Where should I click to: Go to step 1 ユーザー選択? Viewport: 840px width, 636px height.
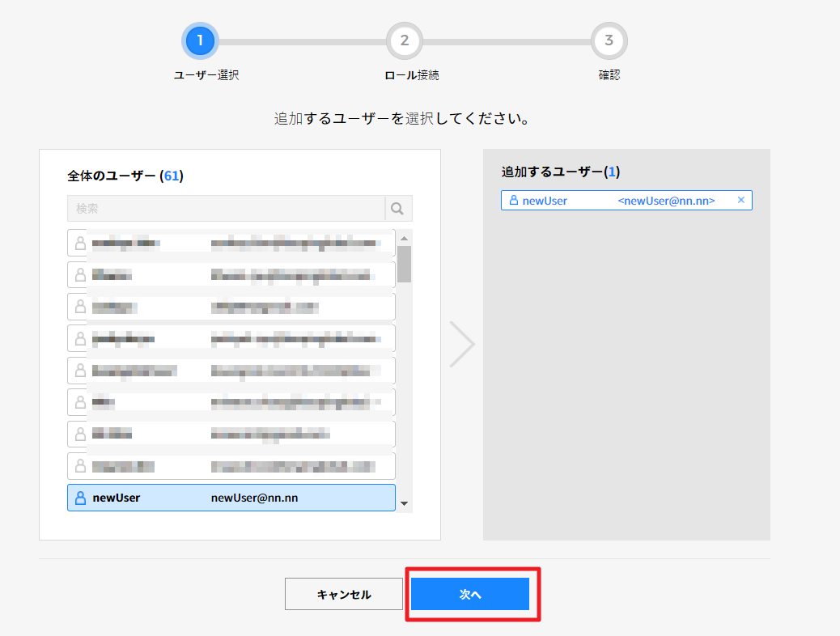[200, 40]
